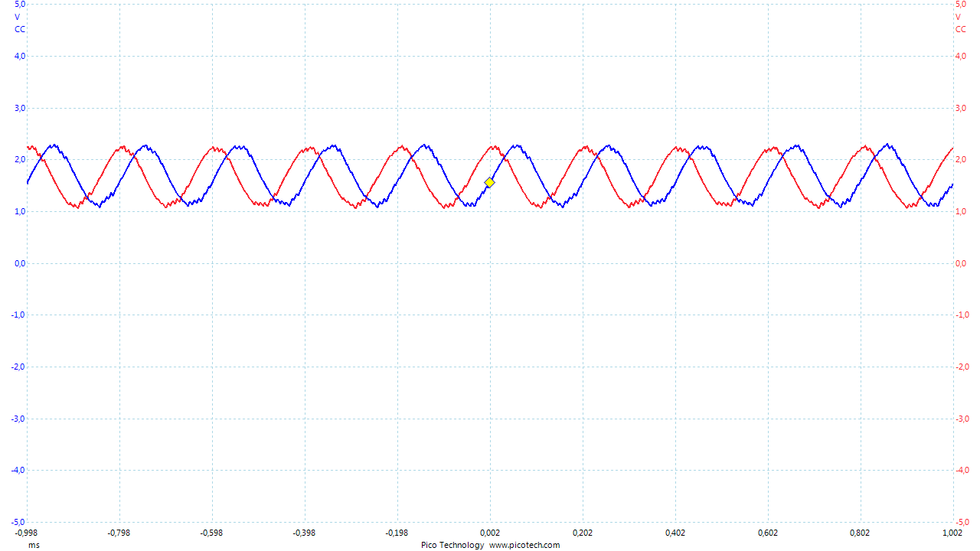Click the blue axis value -4,0

point(18,470)
